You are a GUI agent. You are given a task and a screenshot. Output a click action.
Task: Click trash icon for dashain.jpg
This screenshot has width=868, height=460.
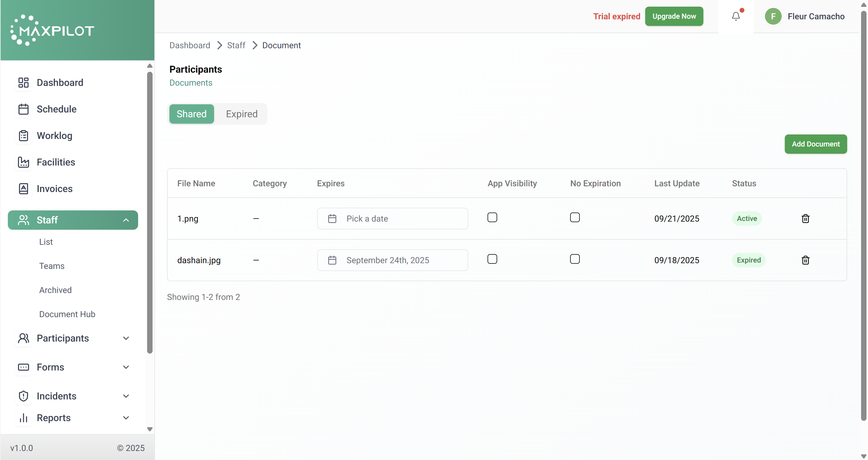pyautogui.click(x=805, y=260)
